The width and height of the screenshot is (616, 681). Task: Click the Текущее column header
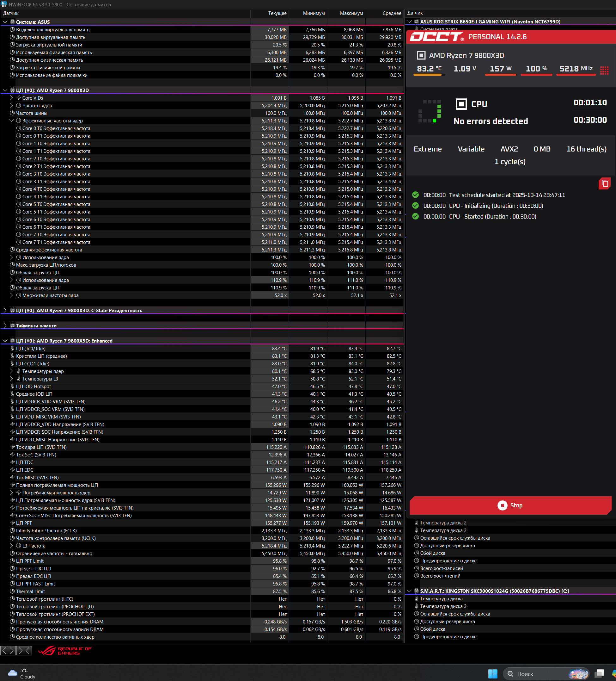[277, 13]
